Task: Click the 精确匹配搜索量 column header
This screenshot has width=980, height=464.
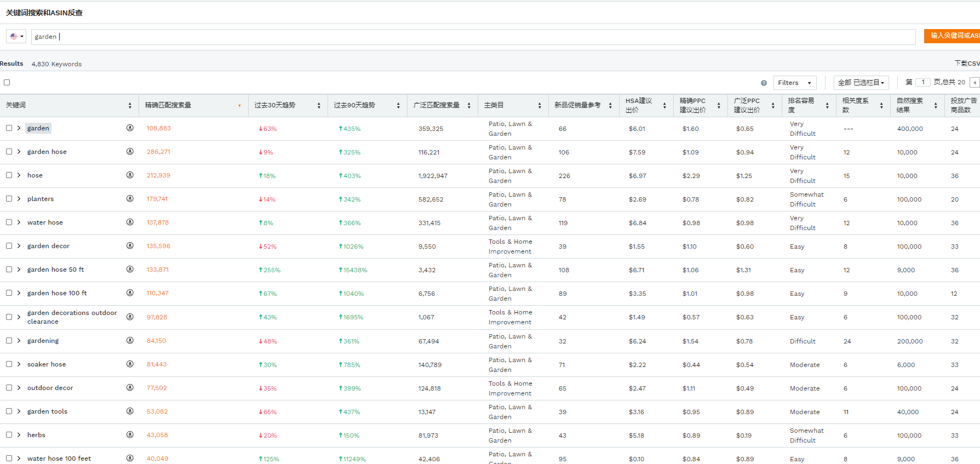Action: 168,105
